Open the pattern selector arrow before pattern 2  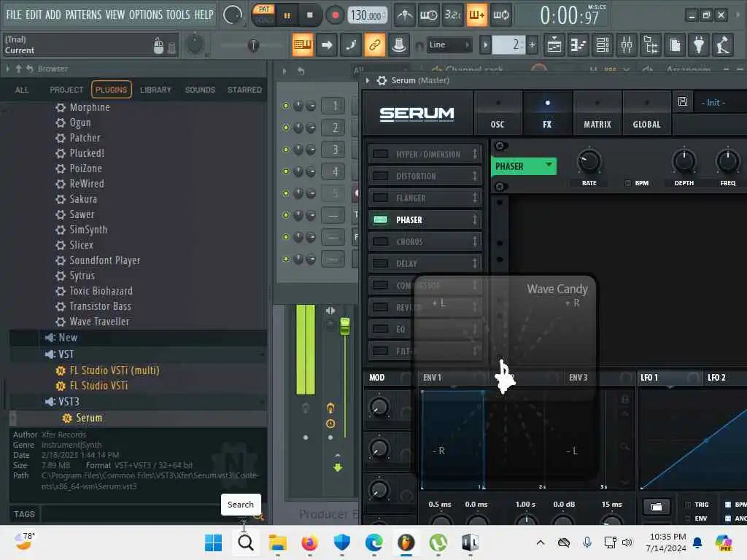485,44
